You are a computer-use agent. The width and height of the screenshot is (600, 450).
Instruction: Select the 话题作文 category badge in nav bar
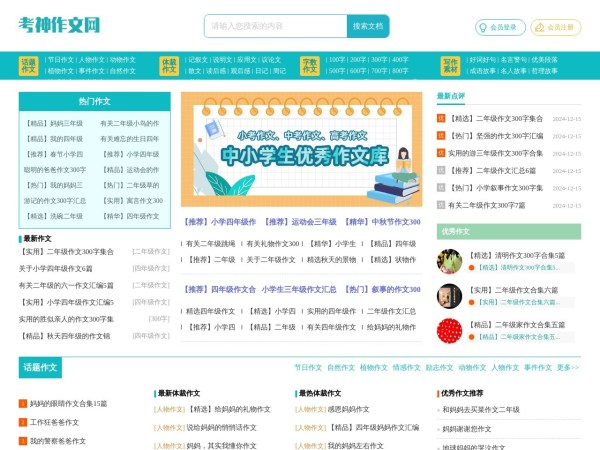click(29, 65)
